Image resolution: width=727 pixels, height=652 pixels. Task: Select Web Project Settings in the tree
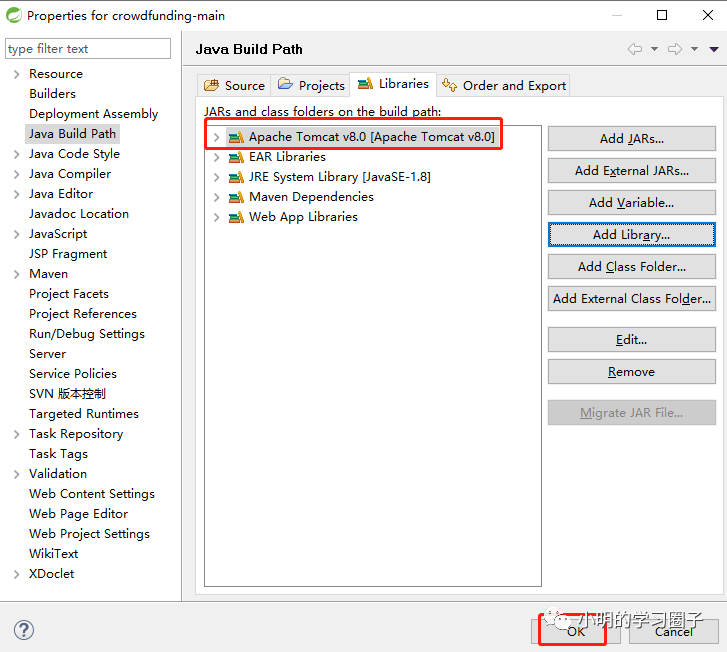tap(89, 534)
